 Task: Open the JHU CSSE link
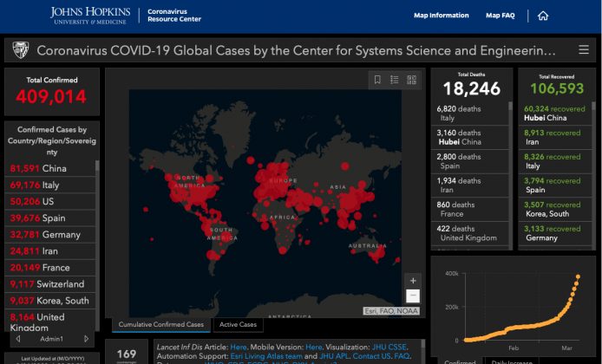point(389,348)
